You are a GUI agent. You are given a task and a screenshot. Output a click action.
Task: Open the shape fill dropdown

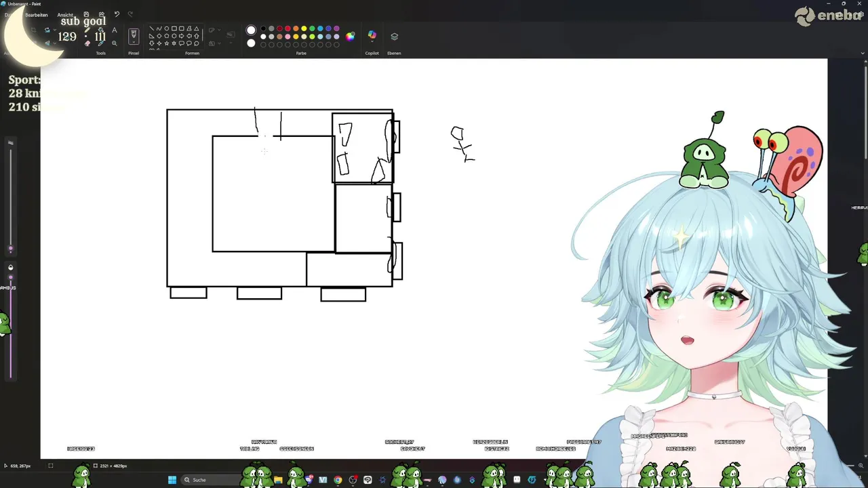(214, 43)
